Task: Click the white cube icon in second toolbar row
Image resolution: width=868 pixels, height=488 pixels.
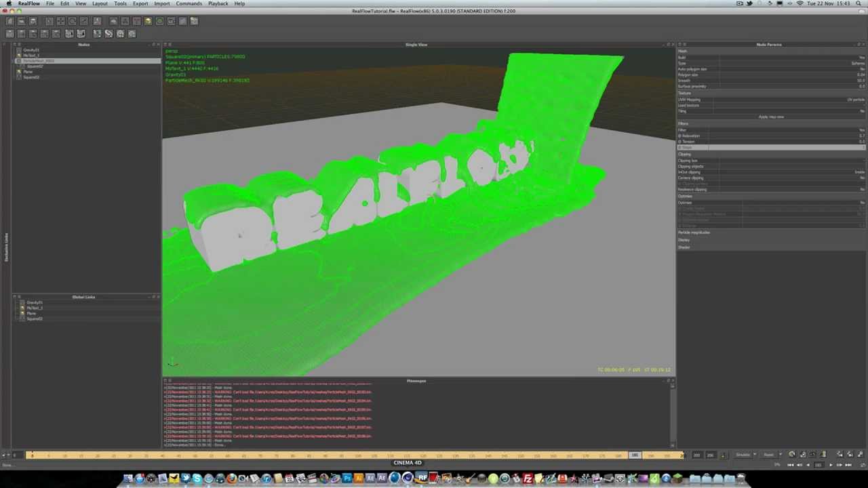Action: click(69, 33)
